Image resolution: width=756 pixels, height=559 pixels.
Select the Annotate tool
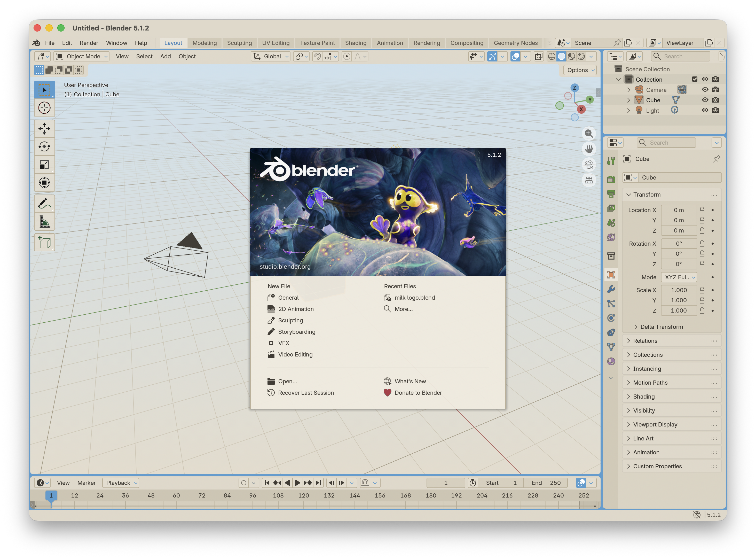[44, 204]
